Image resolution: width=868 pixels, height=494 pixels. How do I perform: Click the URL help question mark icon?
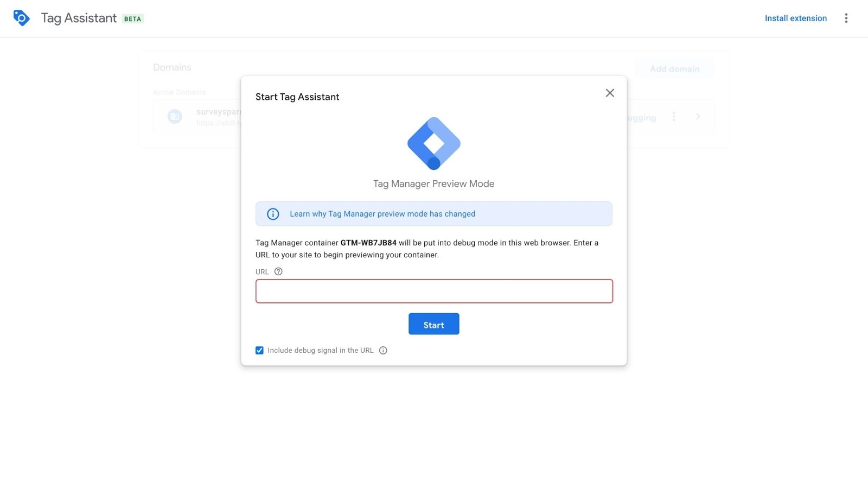278,271
